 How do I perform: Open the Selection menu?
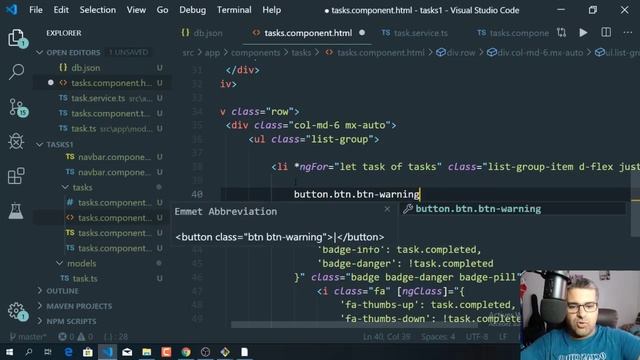[x=98, y=10]
